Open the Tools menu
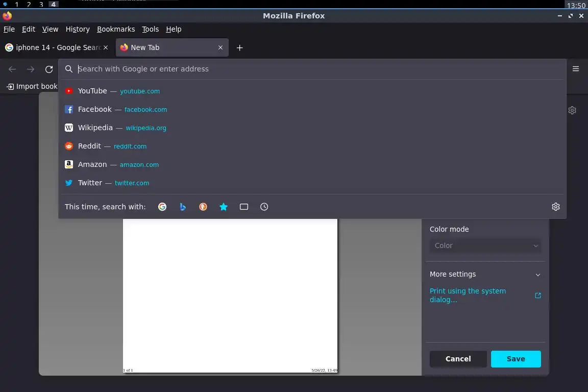The height and width of the screenshot is (392, 588). pyautogui.click(x=151, y=29)
